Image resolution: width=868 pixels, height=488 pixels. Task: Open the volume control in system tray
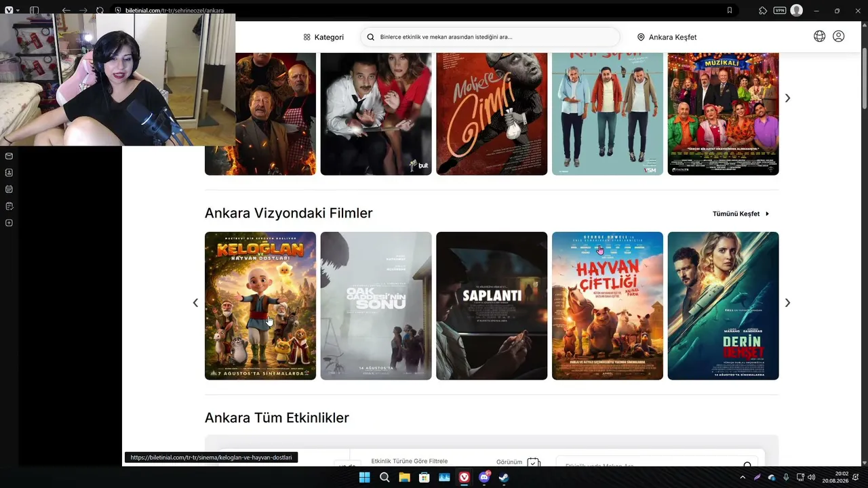point(812,478)
